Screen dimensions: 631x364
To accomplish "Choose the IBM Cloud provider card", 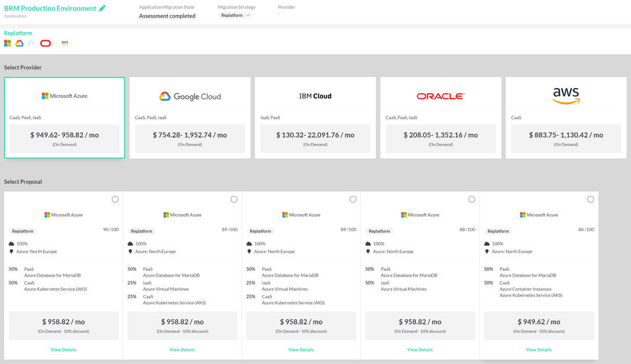I will (x=315, y=118).
